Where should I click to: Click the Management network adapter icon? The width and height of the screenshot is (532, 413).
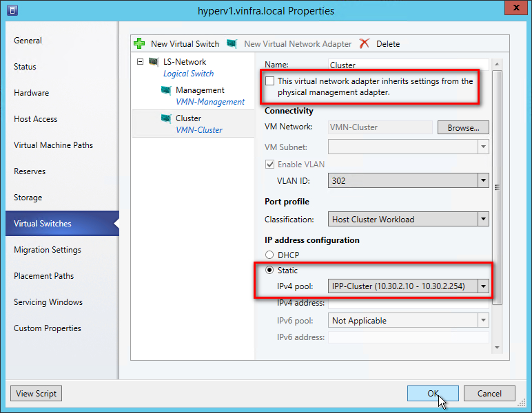pyautogui.click(x=166, y=90)
